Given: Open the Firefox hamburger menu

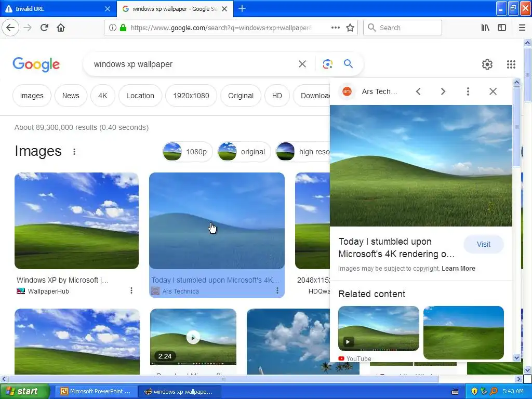Looking at the screenshot, I should pyautogui.click(x=522, y=28).
